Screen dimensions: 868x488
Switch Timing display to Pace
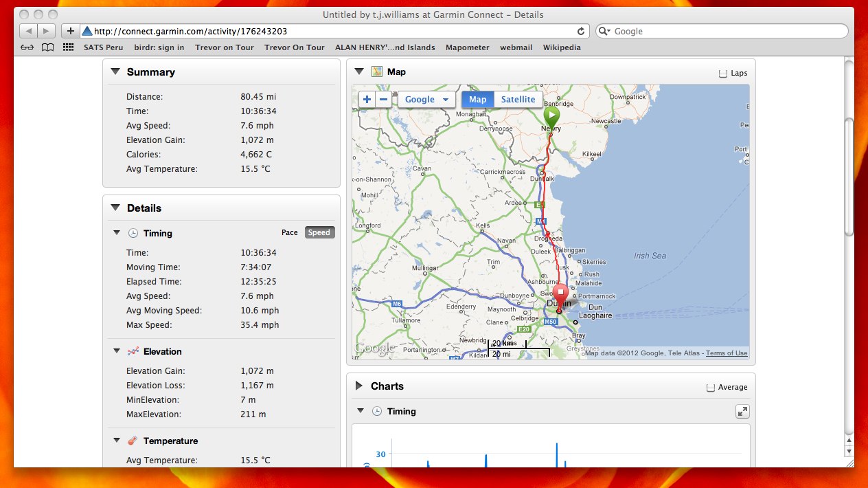(290, 232)
